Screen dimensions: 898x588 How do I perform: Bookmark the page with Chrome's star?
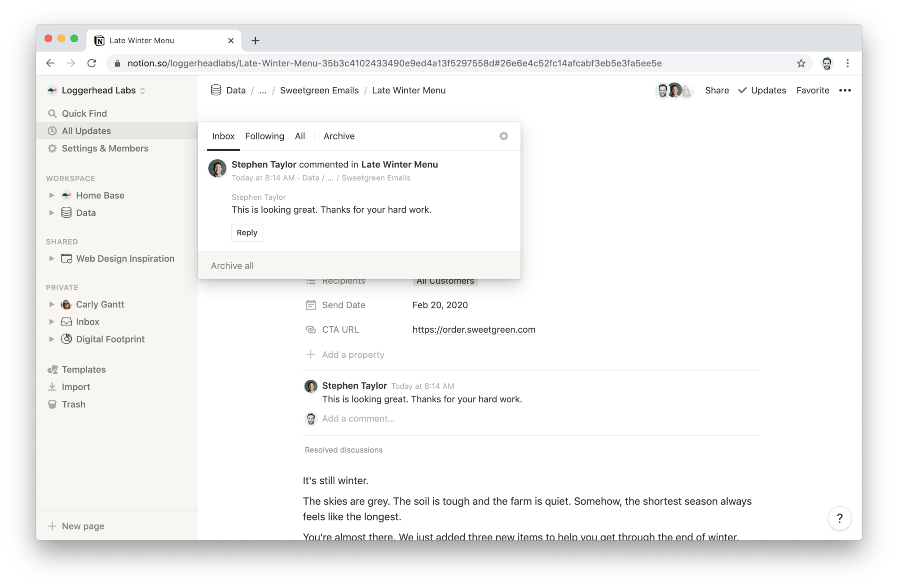[x=801, y=63]
